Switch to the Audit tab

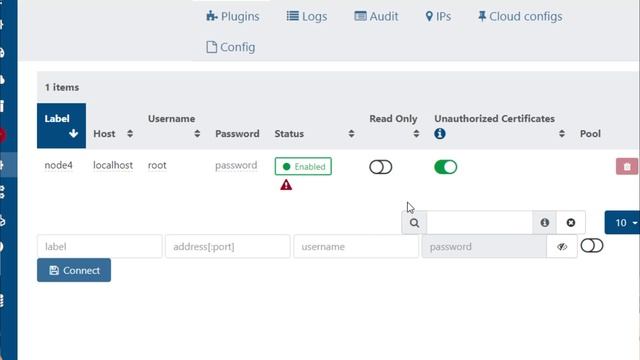click(x=376, y=16)
